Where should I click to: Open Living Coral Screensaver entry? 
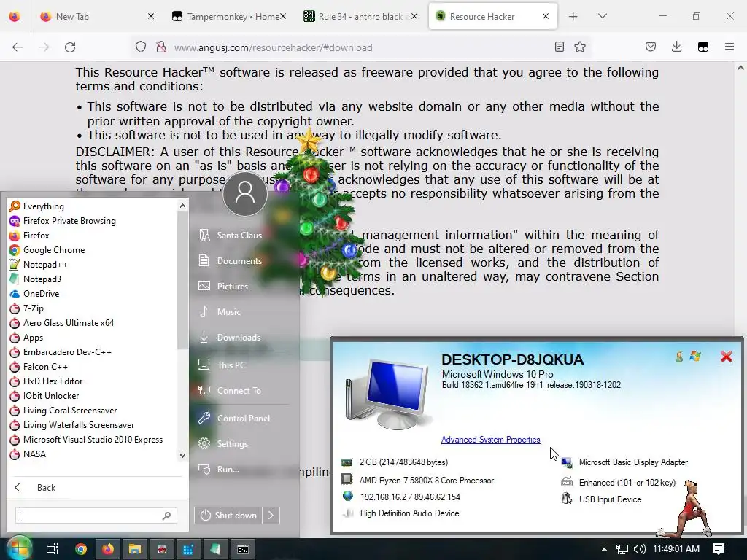[x=63, y=411]
